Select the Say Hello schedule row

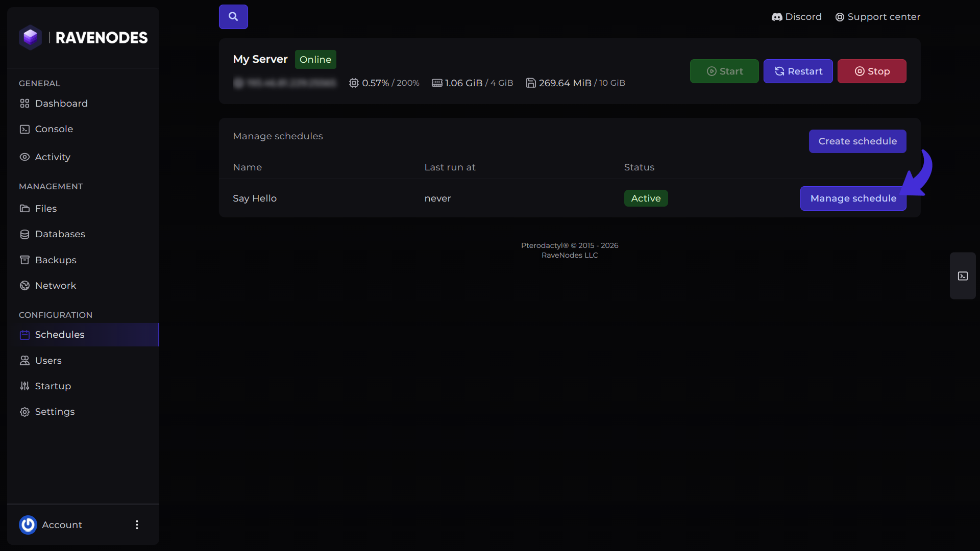(570, 198)
